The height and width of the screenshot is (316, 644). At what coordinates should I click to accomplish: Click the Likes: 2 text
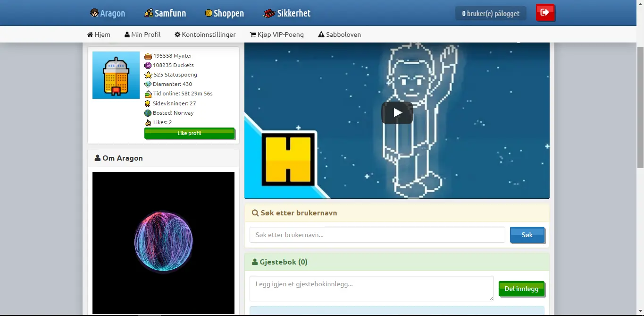[x=162, y=122]
